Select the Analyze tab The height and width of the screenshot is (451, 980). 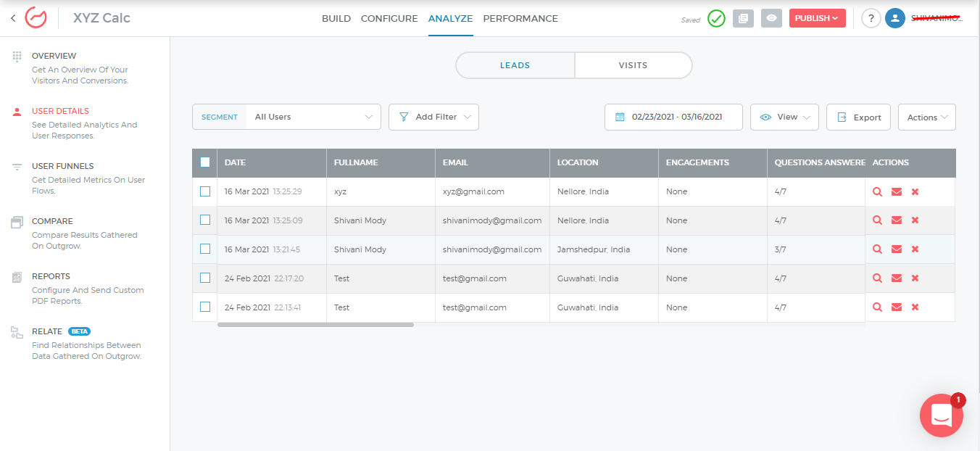[x=450, y=19]
